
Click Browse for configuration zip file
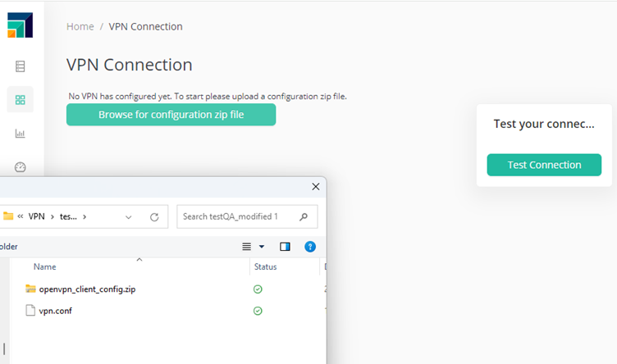coord(171,115)
